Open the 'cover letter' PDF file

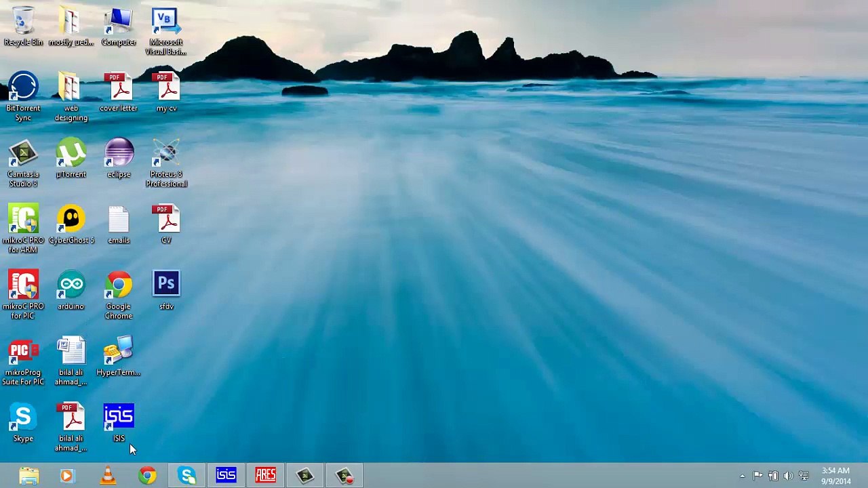pos(119,92)
